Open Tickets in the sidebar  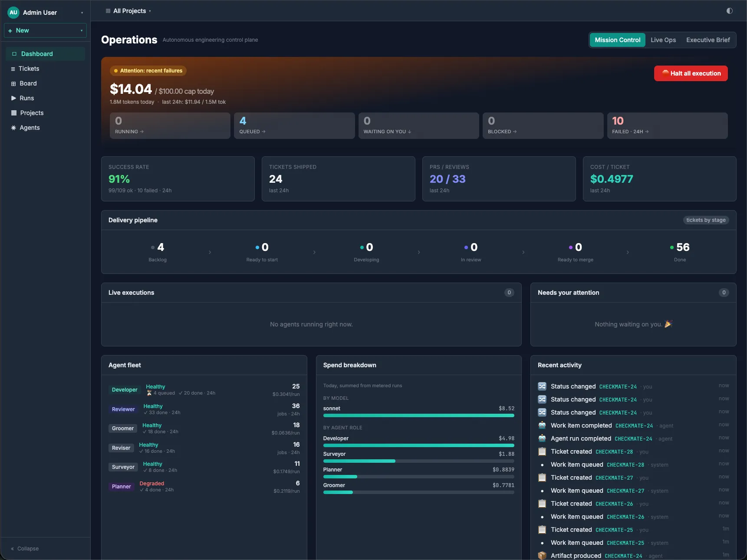point(46,69)
